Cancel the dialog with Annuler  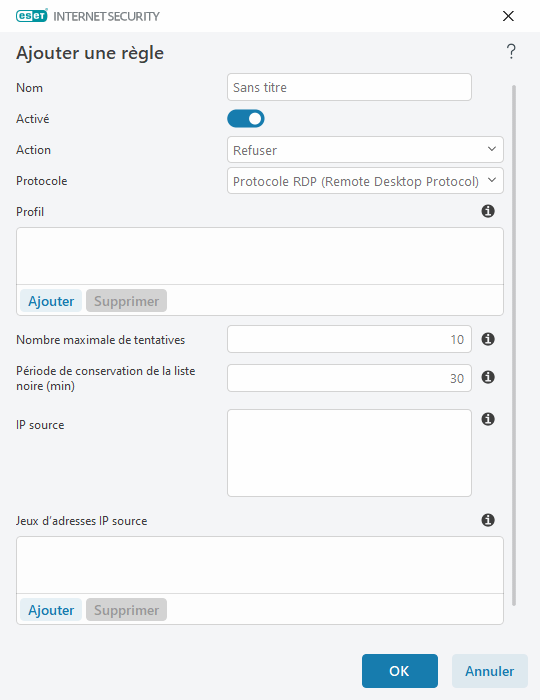(490, 671)
